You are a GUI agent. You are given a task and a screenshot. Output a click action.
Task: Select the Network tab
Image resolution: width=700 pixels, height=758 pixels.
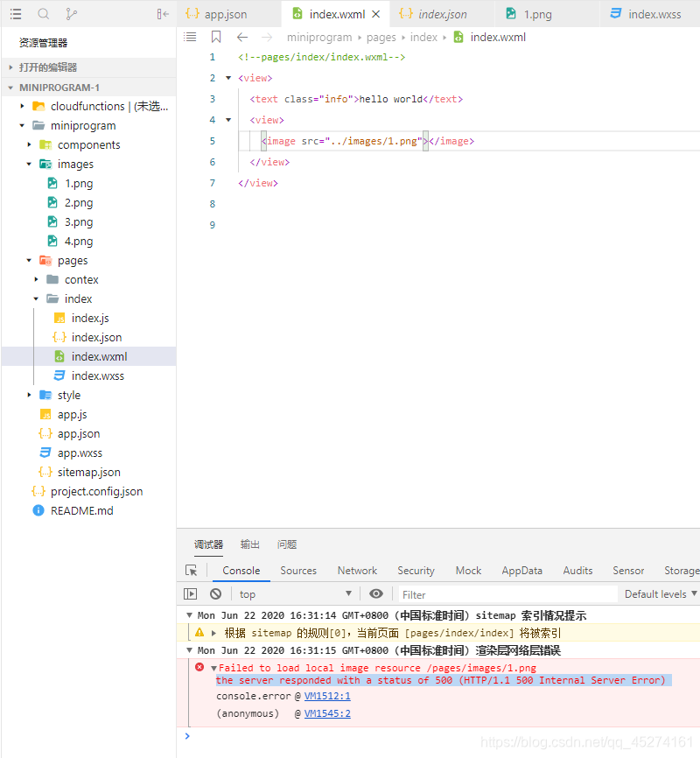click(357, 571)
